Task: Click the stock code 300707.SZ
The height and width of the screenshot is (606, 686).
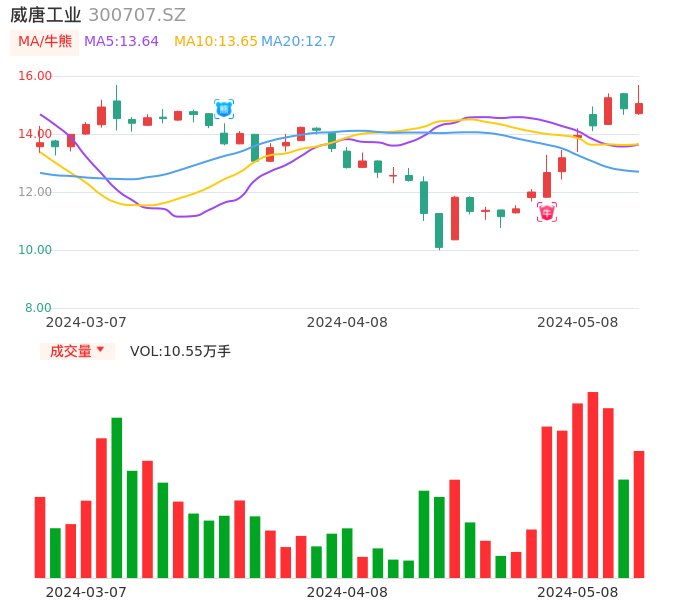Action: click(137, 15)
